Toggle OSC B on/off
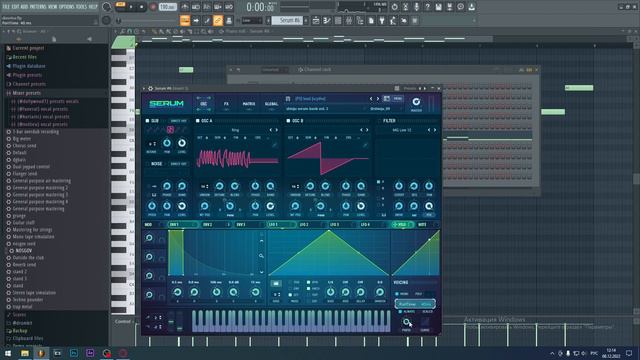Screen dimensions: 640x360 coord(288,121)
